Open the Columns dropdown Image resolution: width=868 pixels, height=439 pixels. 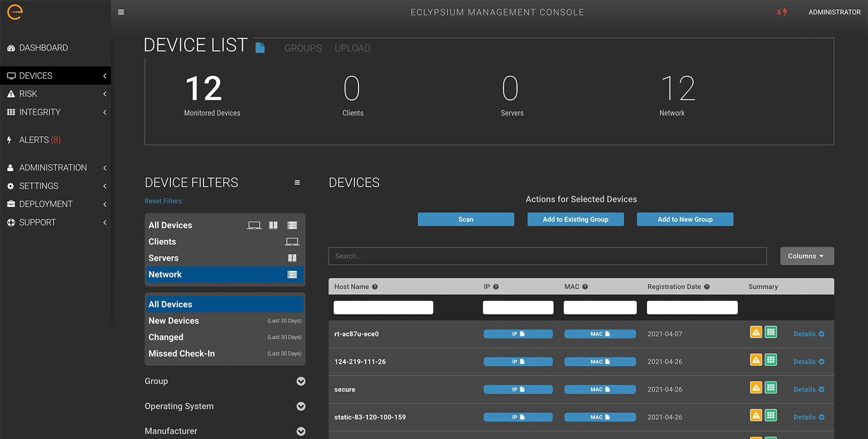[x=807, y=256]
